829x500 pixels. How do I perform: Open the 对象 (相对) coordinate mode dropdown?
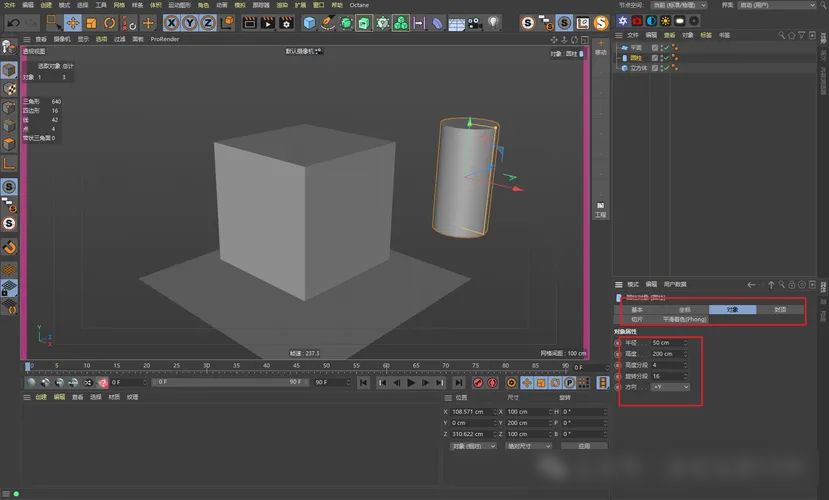click(473, 446)
